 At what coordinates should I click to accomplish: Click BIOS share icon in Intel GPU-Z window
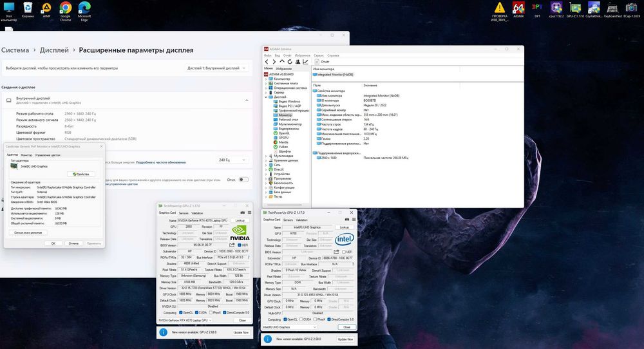click(x=336, y=252)
